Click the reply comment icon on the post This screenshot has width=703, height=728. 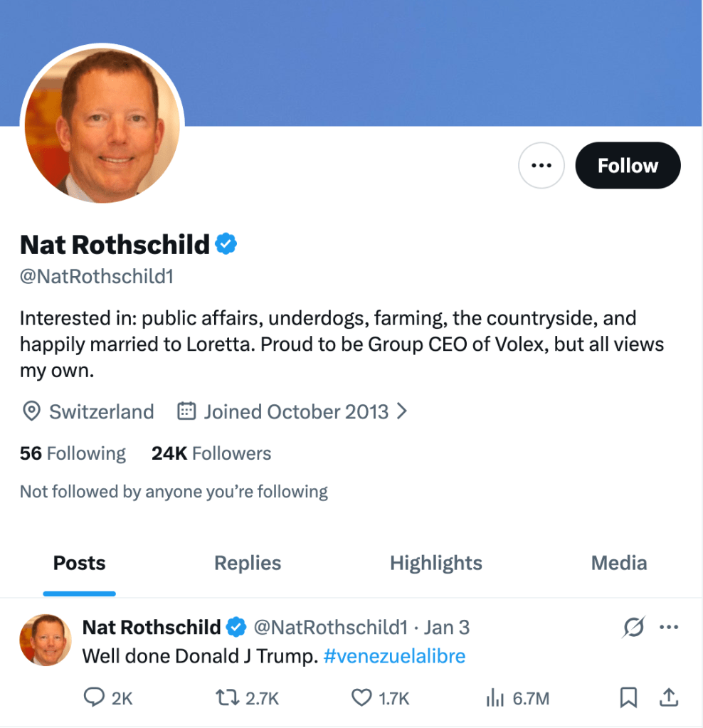[95, 699]
